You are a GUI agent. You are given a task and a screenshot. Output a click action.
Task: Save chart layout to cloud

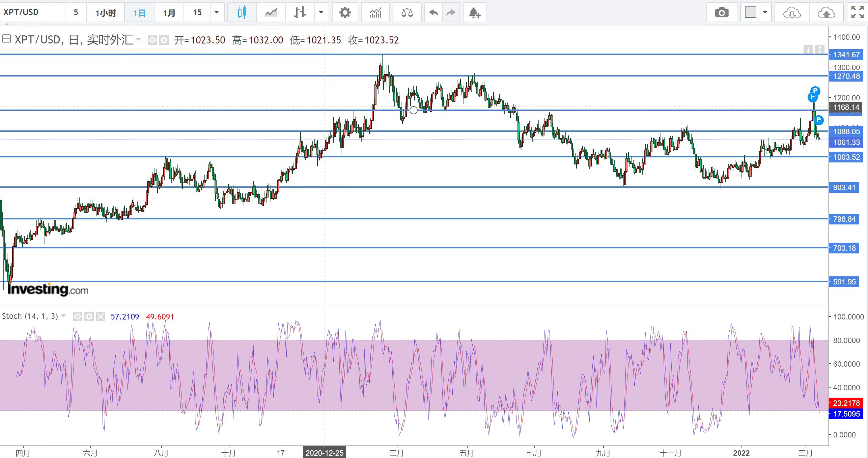[x=826, y=13]
